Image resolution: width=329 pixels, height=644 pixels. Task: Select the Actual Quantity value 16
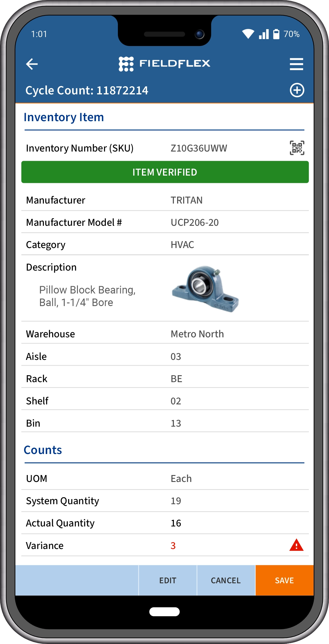176,523
